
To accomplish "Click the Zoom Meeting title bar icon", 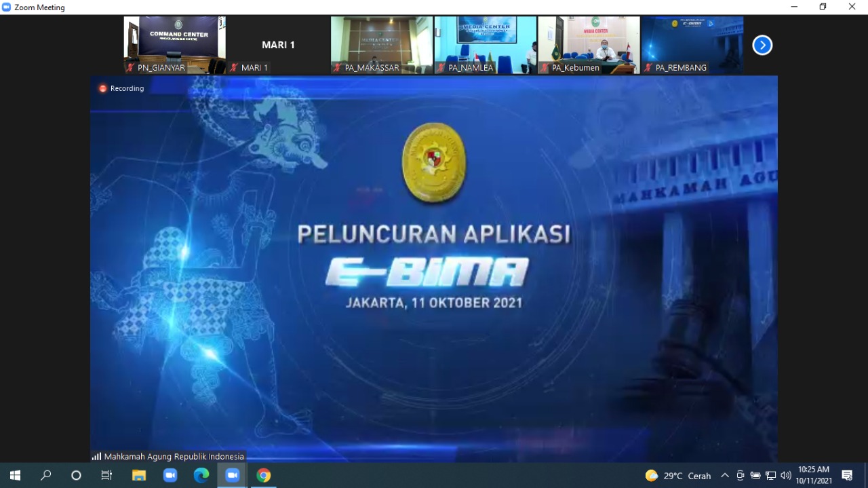I will 7,7.
